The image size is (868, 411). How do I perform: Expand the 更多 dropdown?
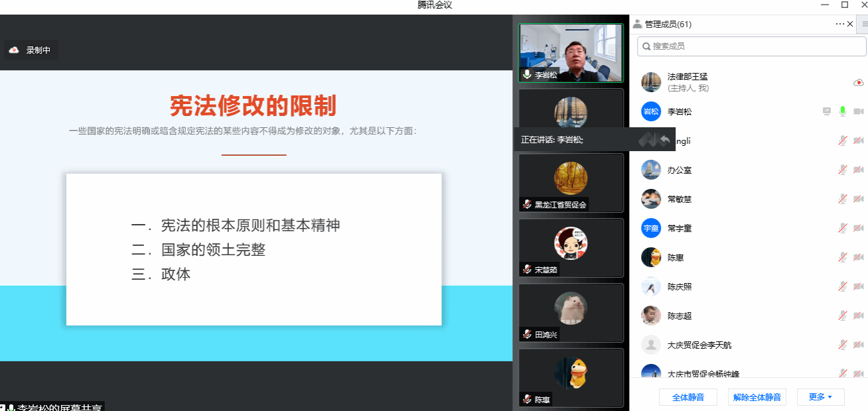[x=820, y=397]
